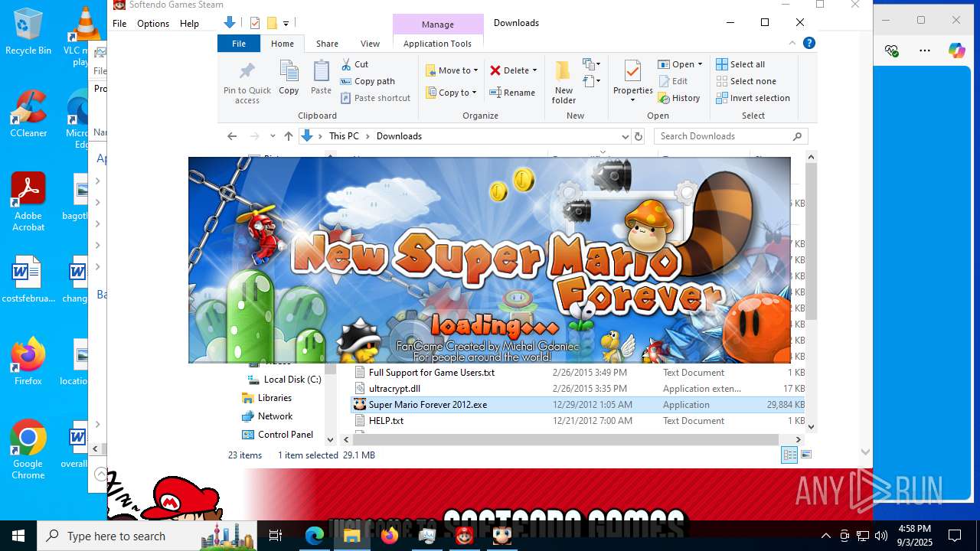Rename the selected file
The height and width of the screenshot is (551, 980).
tap(512, 93)
